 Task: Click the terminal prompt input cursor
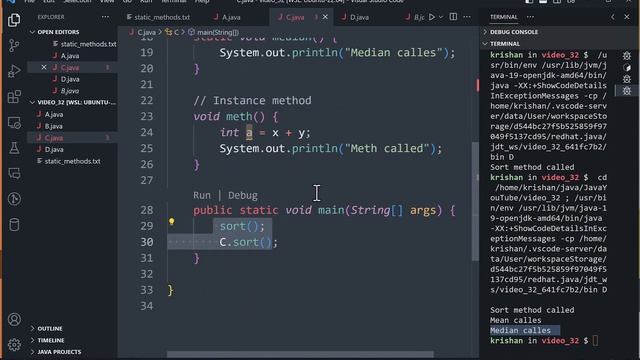coord(596,340)
